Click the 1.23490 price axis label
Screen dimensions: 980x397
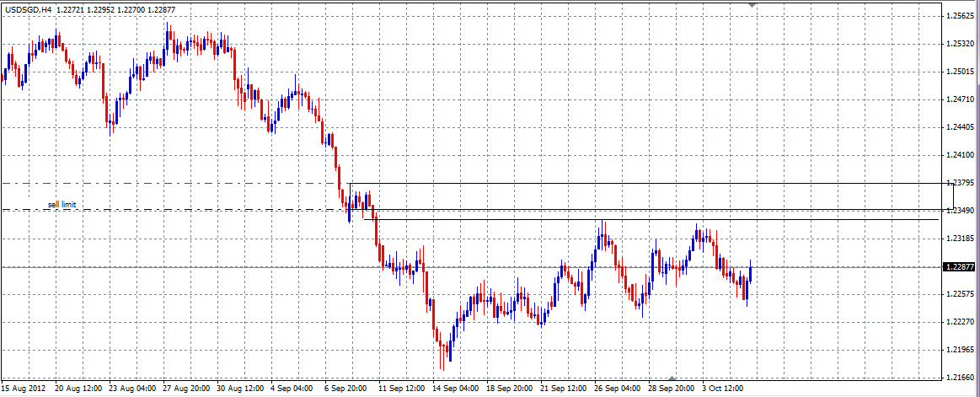click(x=960, y=211)
